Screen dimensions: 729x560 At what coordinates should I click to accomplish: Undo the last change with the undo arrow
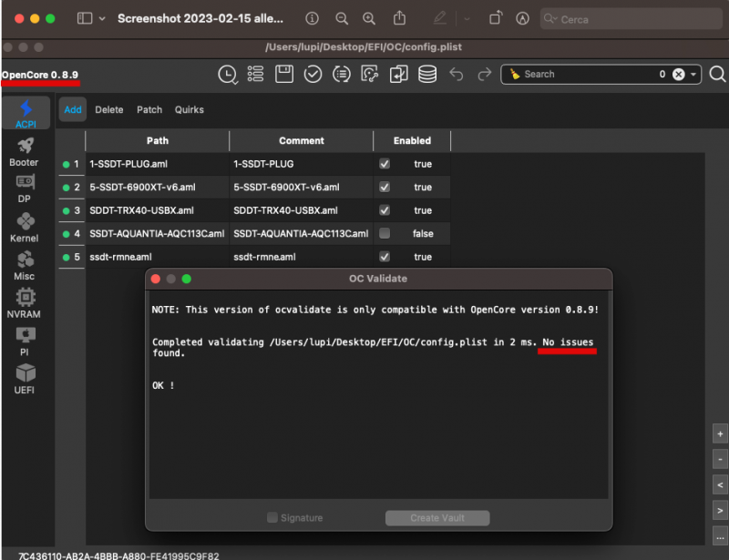454,74
